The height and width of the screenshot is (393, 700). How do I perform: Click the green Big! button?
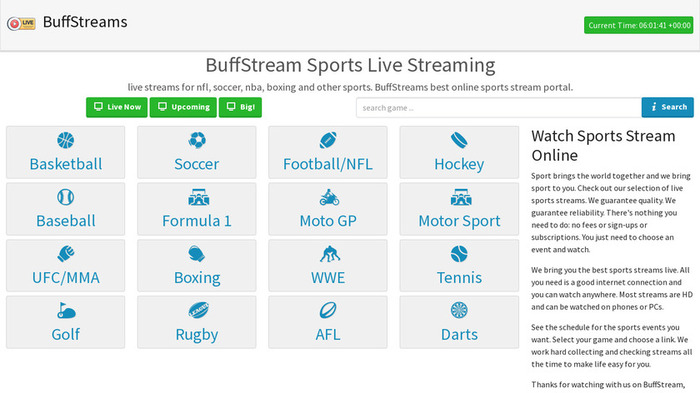(x=240, y=107)
